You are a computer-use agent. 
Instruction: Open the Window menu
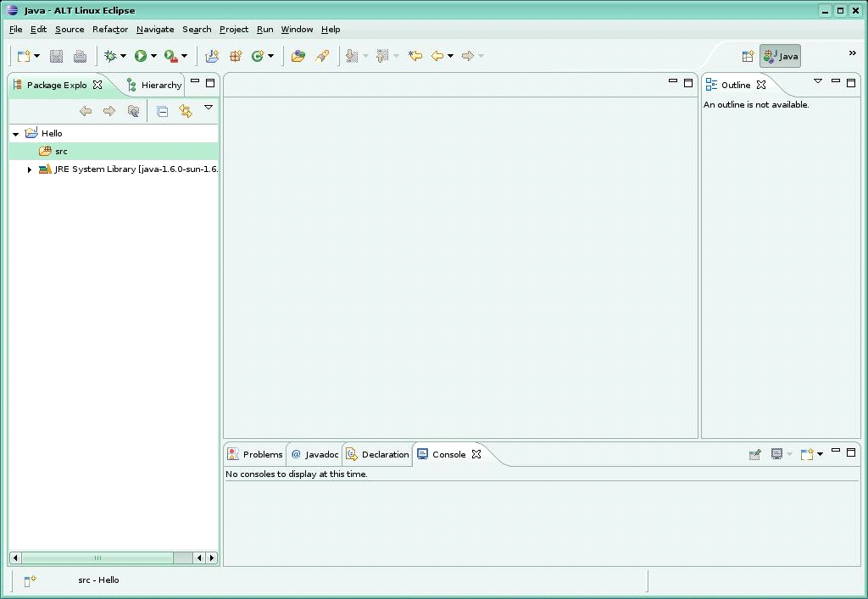(297, 30)
